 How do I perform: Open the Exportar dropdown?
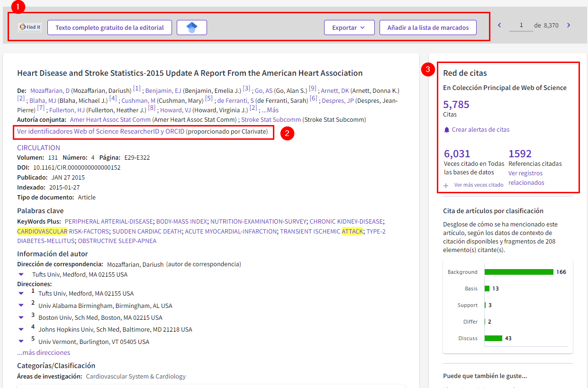(x=349, y=27)
